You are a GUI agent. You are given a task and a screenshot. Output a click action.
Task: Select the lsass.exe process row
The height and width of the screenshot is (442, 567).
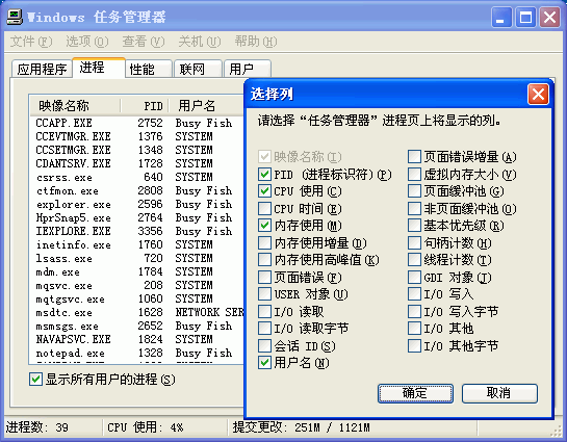click(137, 258)
